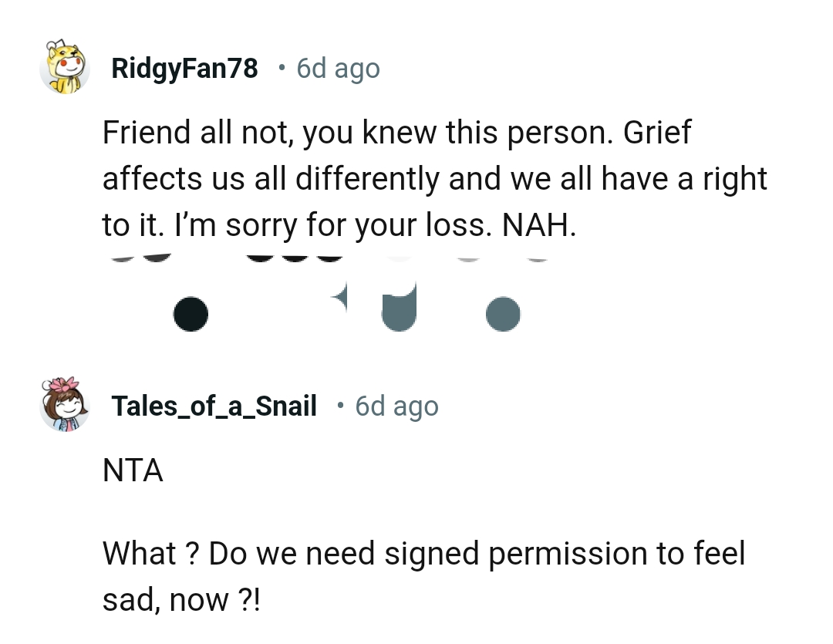
Task: Click the small gray arrow-shaped icon
Action: [x=340, y=294]
